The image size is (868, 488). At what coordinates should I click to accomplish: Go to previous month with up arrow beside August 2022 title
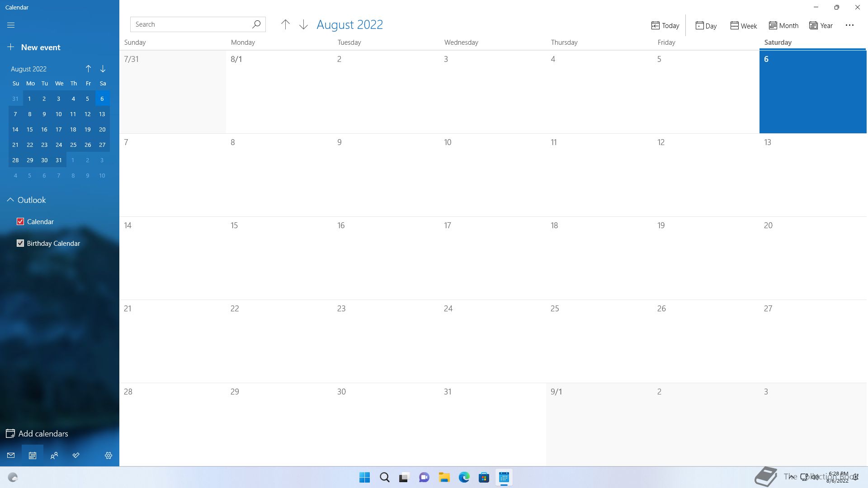click(285, 25)
